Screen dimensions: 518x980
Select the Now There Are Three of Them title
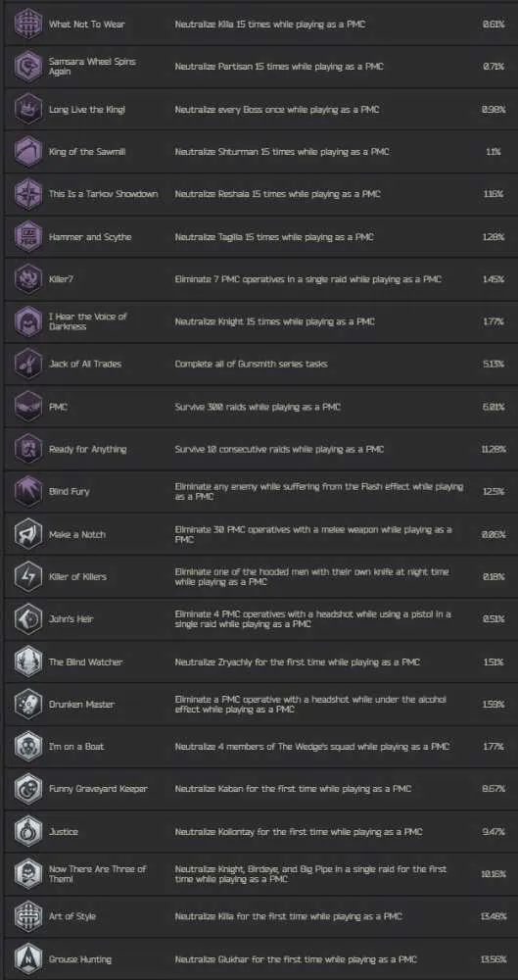pyautogui.click(x=97, y=874)
